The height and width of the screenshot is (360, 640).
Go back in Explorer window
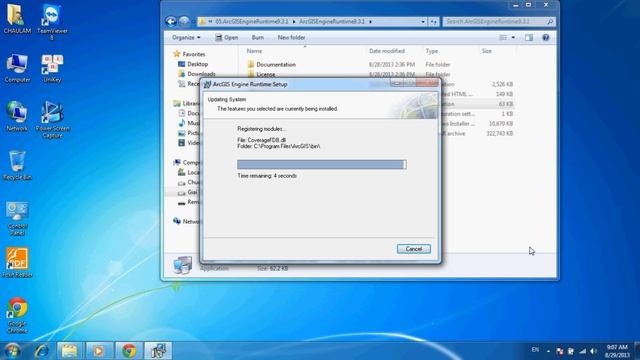click(x=171, y=21)
